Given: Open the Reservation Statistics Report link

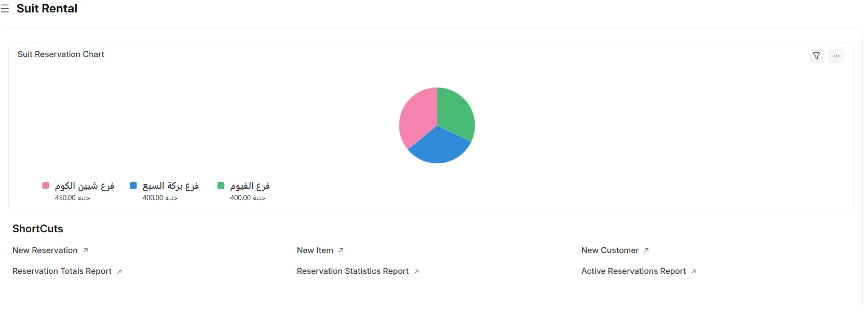Looking at the screenshot, I should pos(352,271).
